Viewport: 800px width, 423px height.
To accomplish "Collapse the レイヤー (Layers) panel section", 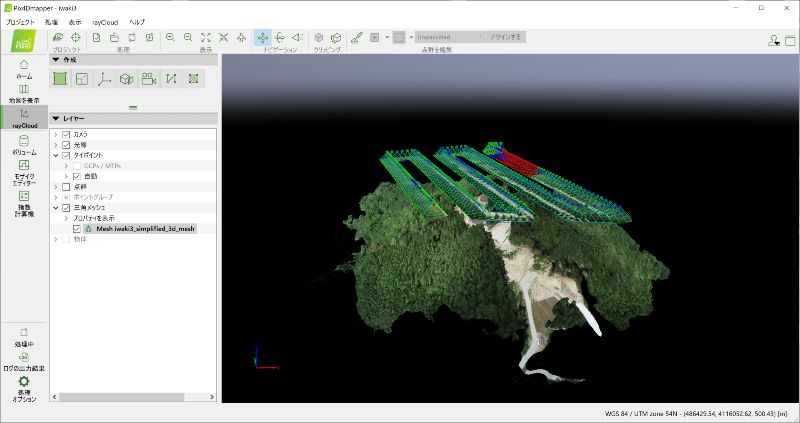I will [x=56, y=118].
